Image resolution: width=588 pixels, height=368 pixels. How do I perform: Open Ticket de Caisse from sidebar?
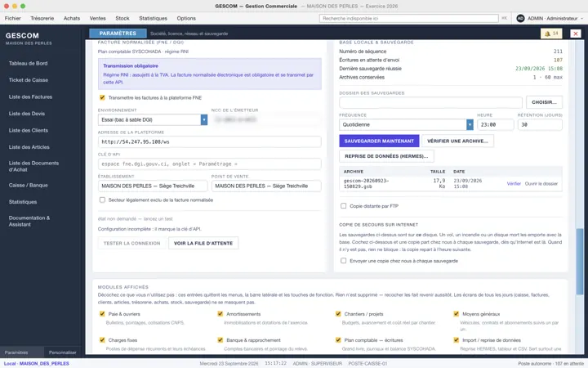[29, 80]
